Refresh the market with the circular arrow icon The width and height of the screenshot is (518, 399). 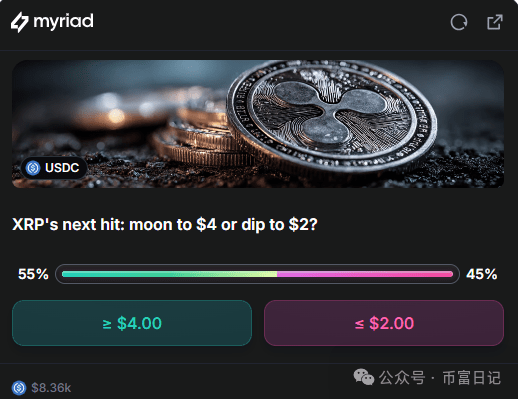pyautogui.click(x=459, y=22)
